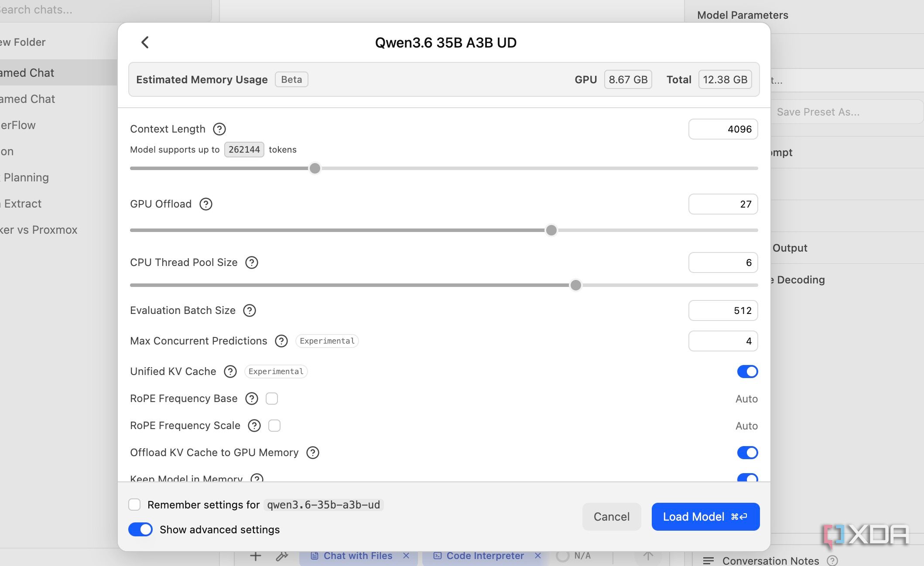
Task: Remove the Code Interpreter chip
Action: pos(538,556)
